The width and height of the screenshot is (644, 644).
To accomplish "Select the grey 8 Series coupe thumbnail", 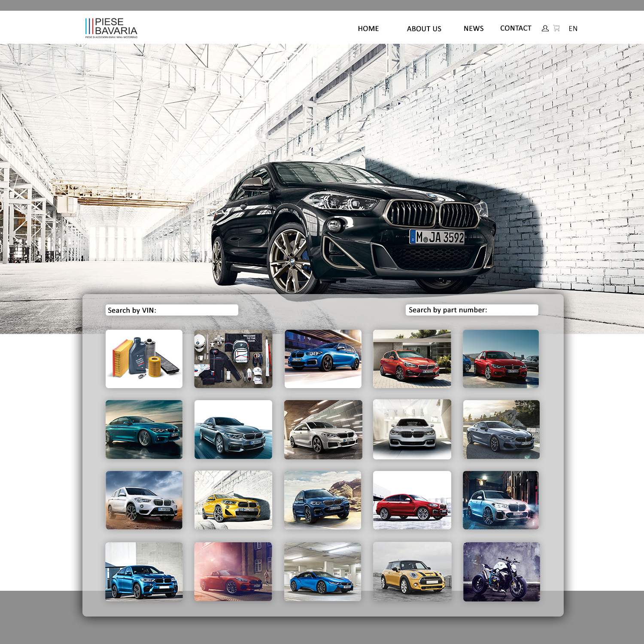I will pyautogui.click(x=501, y=429).
